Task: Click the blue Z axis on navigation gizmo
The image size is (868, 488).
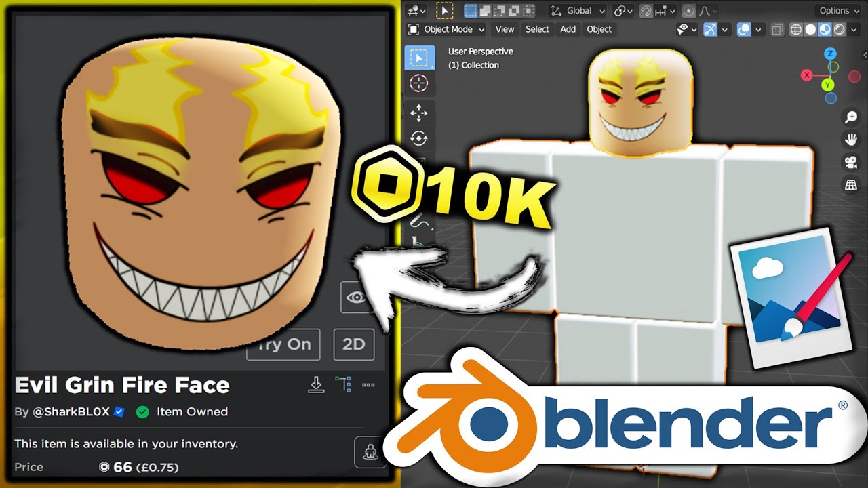Action: click(830, 54)
